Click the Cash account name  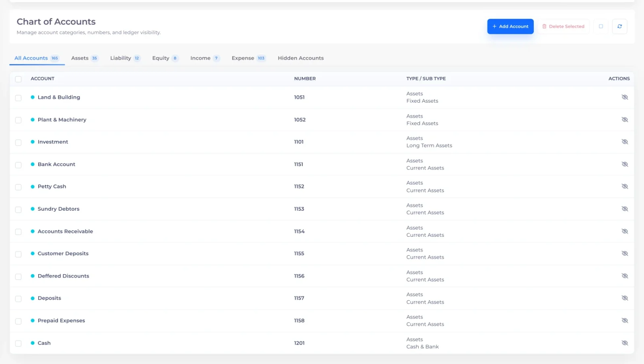click(x=44, y=343)
